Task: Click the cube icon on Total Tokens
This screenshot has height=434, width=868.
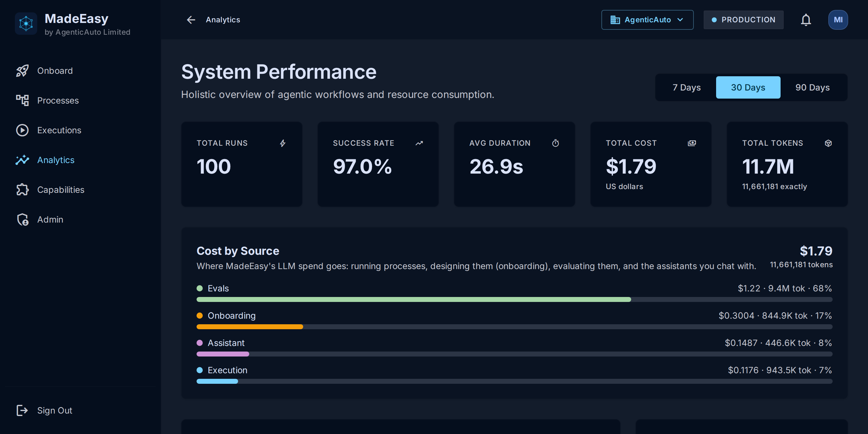Action: click(828, 143)
